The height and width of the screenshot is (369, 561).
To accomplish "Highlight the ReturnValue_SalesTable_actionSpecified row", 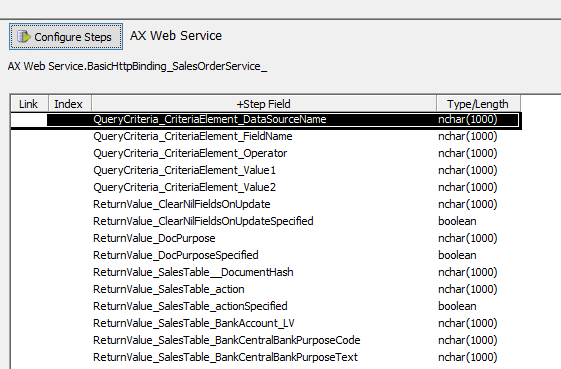I will click(266, 306).
